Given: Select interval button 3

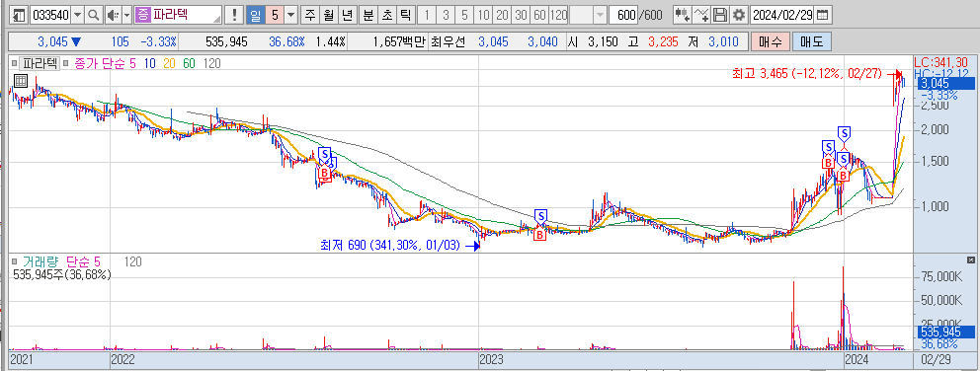Looking at the screenshot, I should click(x=446, y=15).
